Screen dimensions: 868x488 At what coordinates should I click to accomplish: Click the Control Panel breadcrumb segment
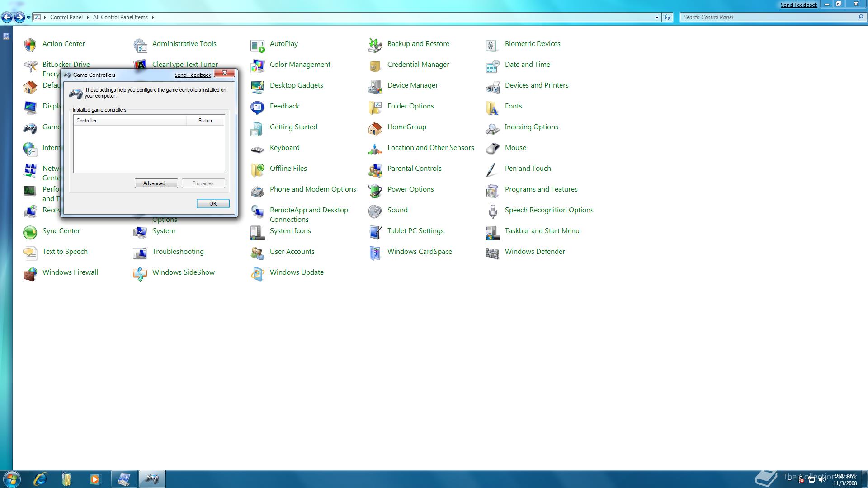point(66,17)
